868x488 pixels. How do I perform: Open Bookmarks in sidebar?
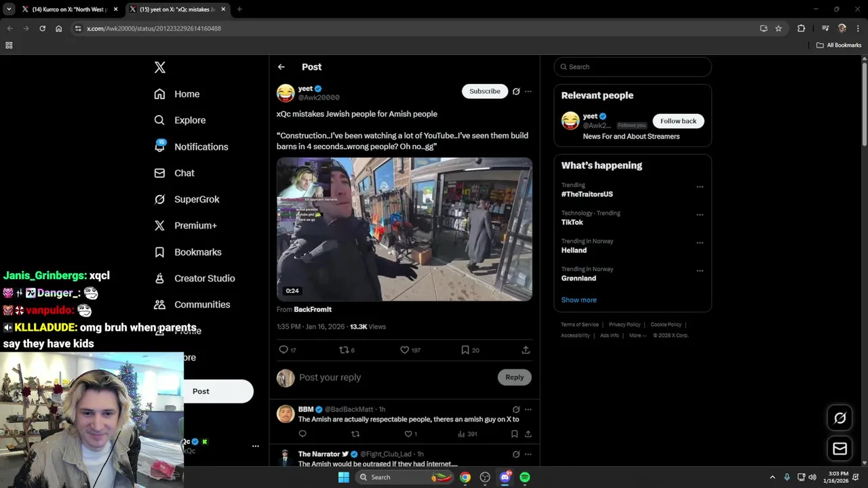tap(188, 252)
